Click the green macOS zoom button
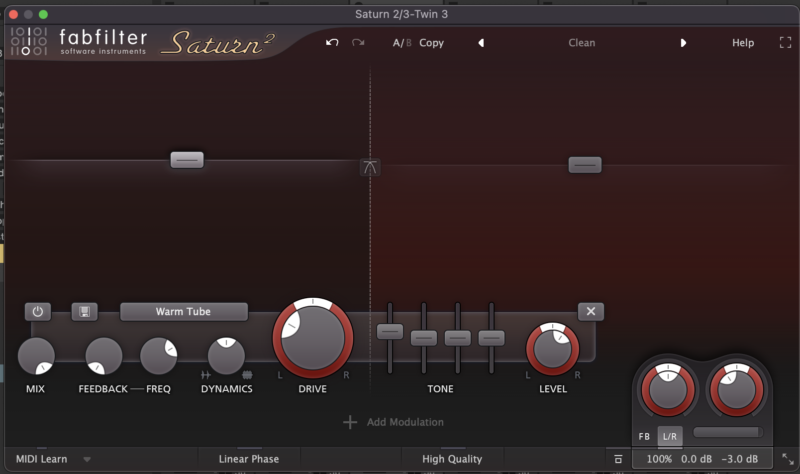Image resolution: width=800 pixels, height=474 pixels. coord(43,14)
